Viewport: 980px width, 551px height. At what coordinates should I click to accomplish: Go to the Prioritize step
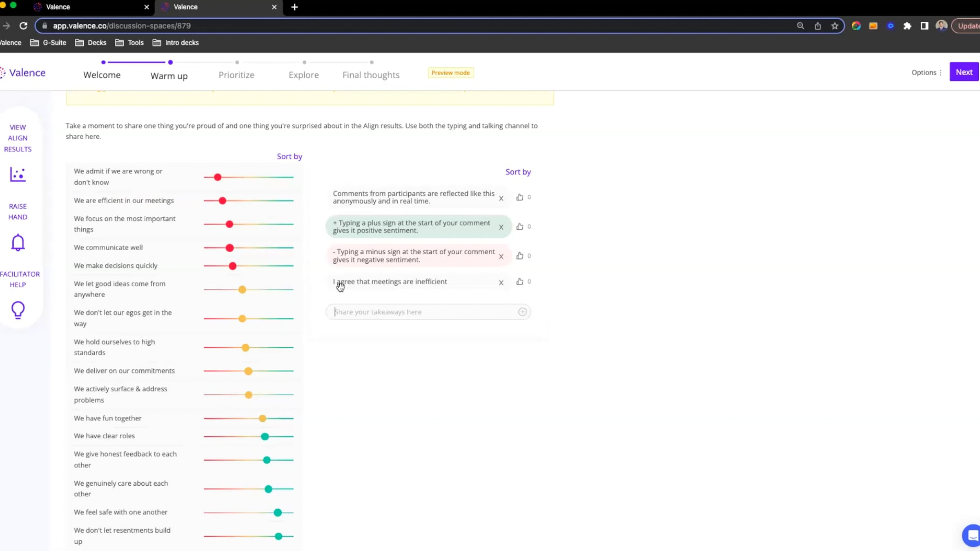point(236,75)
